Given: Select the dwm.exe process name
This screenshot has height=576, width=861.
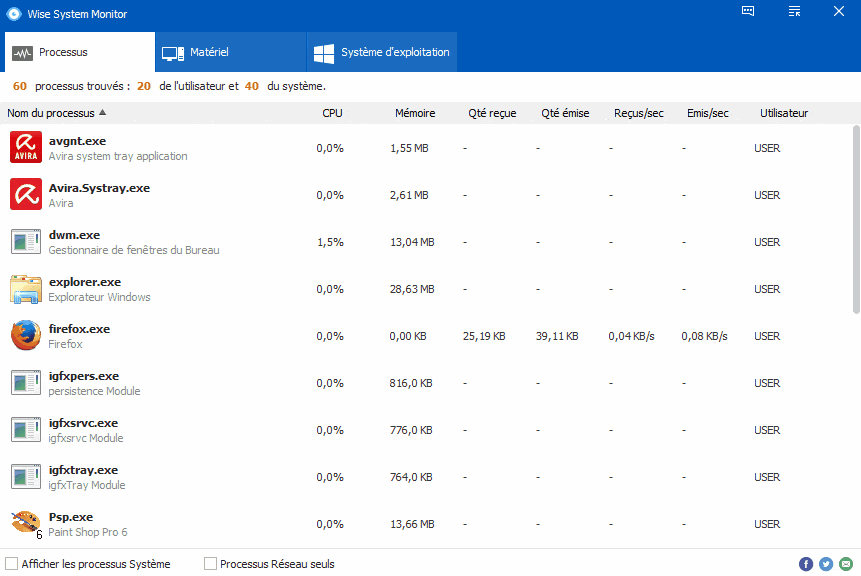Looking at the screenshot, I should [74, 235].
